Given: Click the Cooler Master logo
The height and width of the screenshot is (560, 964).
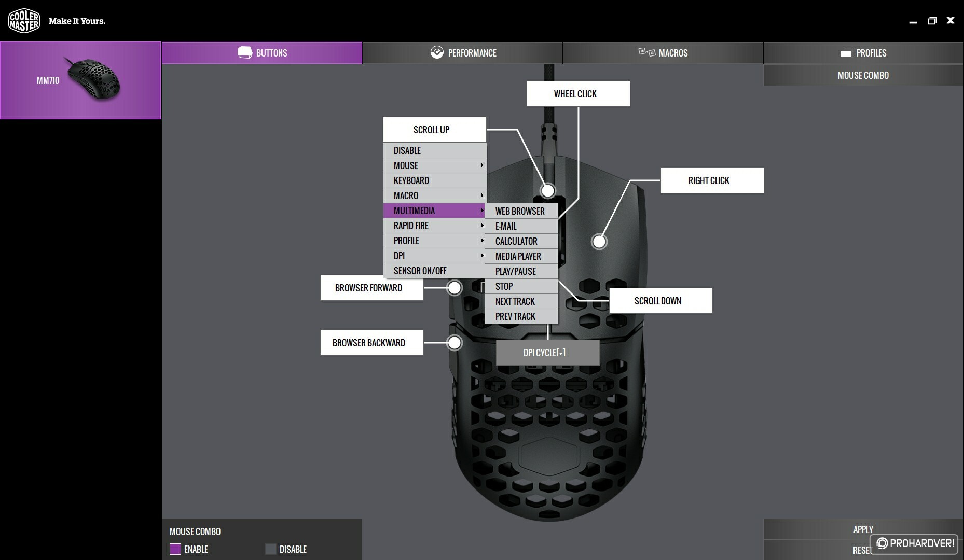Looking at the screenshot, I should tap(24, 21).
